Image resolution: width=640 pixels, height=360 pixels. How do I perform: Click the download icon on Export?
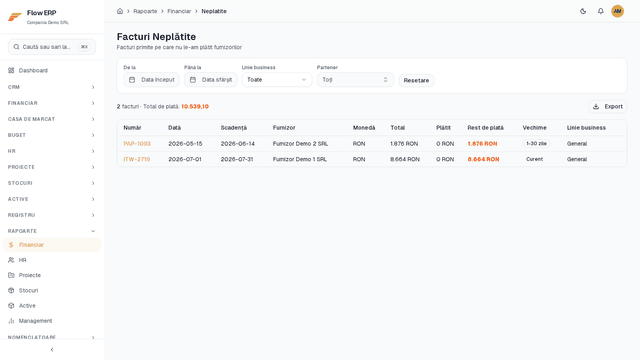point(596,107)
